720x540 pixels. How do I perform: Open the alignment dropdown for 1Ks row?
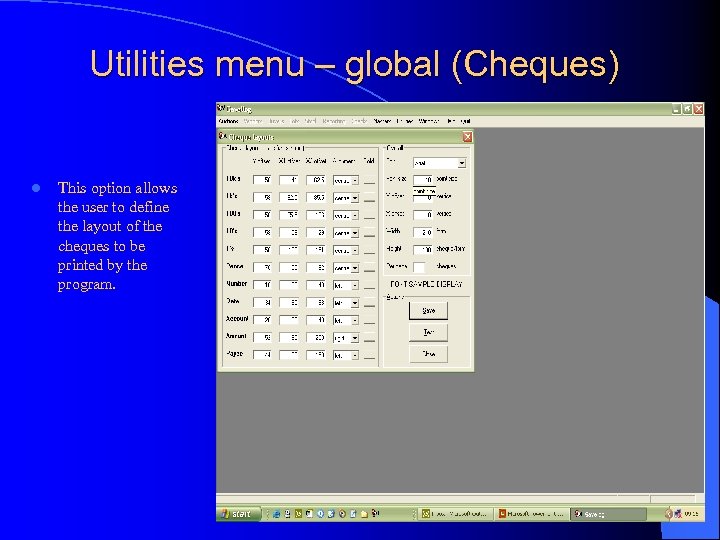[x=355, y=198]
